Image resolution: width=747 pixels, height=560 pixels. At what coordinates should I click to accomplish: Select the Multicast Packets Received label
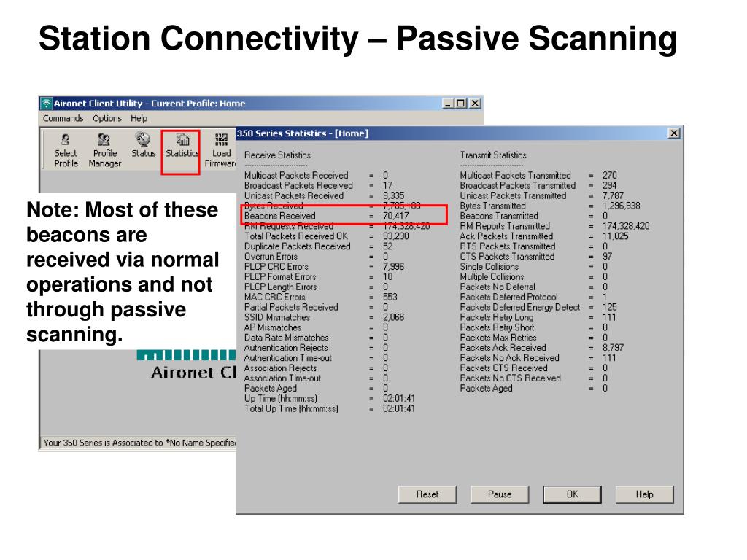coord(296,175)
